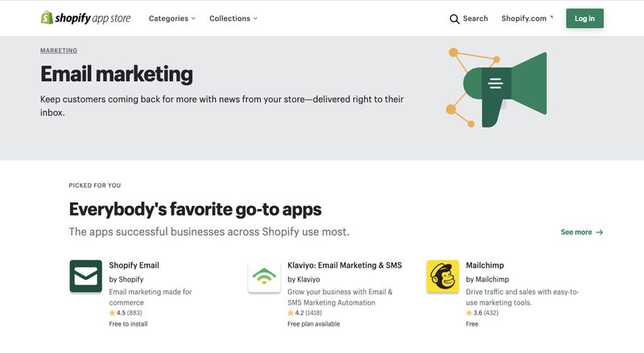644x353 pixels.
Task: Click 'Email marketing made for commerce' description
Action: tap(151, 298)
